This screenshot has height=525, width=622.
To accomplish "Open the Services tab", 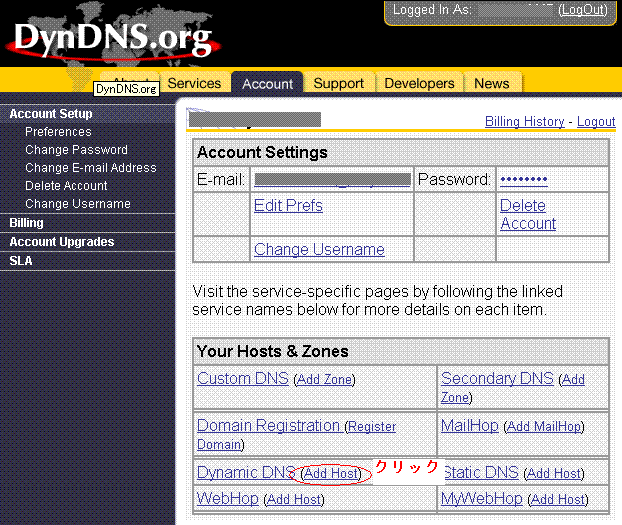I will point(194,83).
